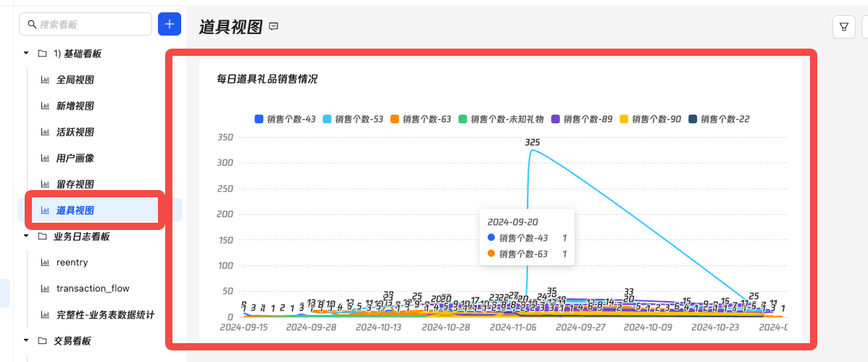The width and height of the screenshot is (868, 362).
Task: Click the chart icon beside 全局视图
Action: click(x=45, y=80)
